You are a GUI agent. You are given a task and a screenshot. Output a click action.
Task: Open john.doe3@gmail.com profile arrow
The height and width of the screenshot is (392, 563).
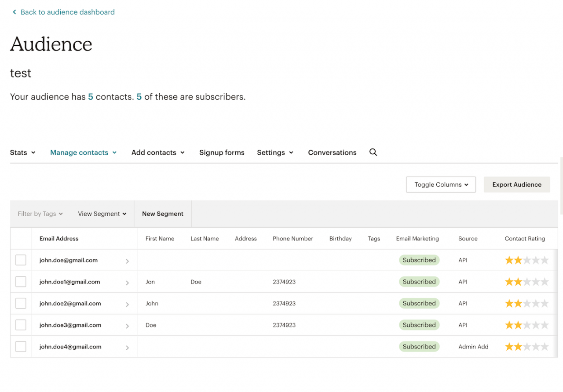[127, 326]
